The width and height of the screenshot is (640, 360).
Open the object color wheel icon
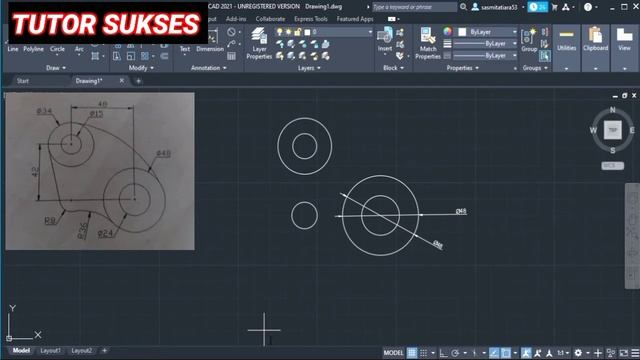pos(448,31)
